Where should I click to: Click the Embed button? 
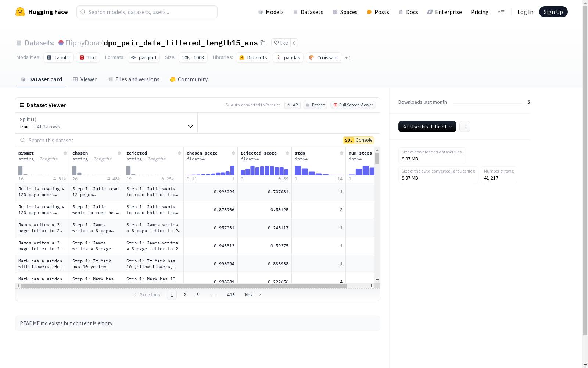[x=315, y=105]
